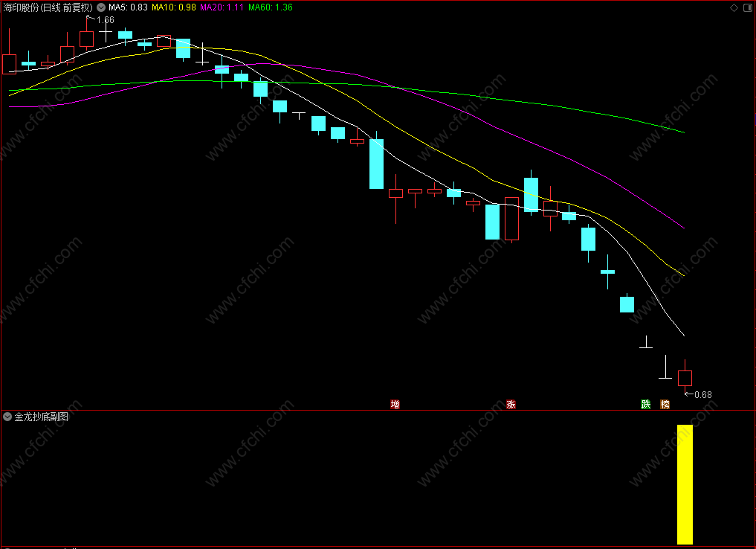The height and width of the screenshot is (549, 756).
Task: Click the MA60: 1.36 label
Action: pos(271,7)
